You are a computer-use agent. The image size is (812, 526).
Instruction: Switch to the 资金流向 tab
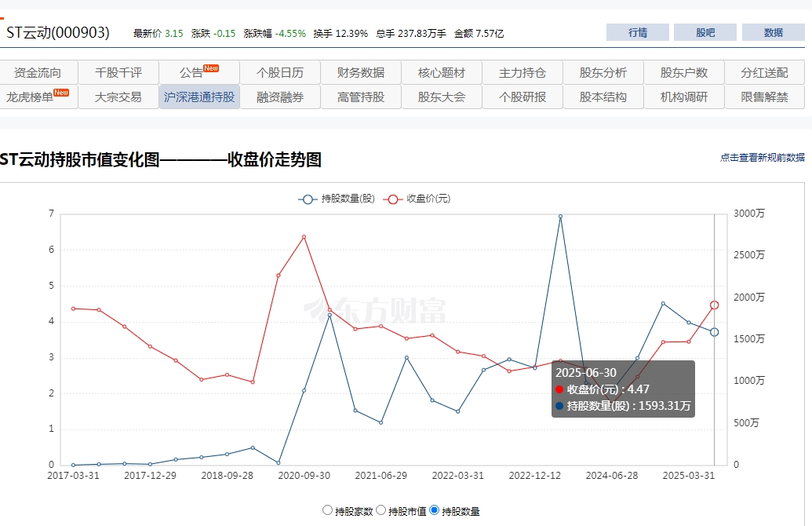click(38, 72)
